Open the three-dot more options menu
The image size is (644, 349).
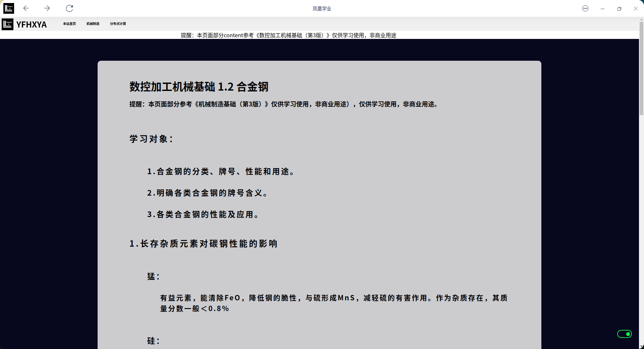(585, 8)
